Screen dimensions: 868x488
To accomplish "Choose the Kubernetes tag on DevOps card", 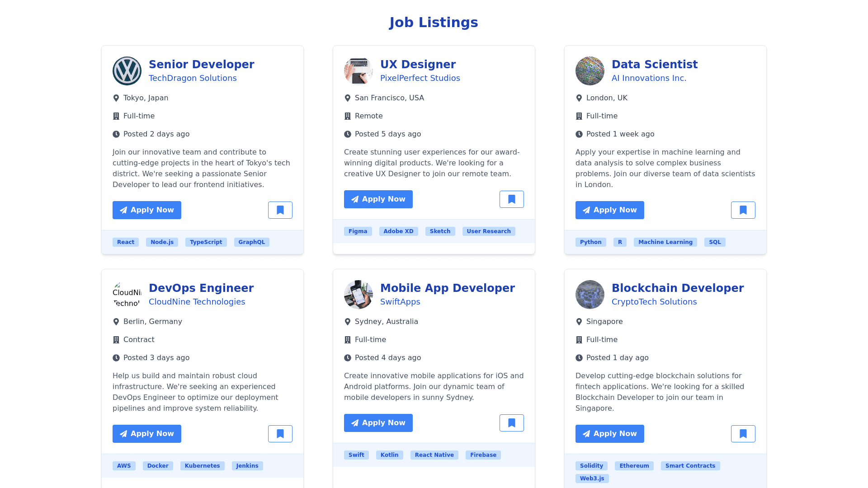I will pos(203,466).
